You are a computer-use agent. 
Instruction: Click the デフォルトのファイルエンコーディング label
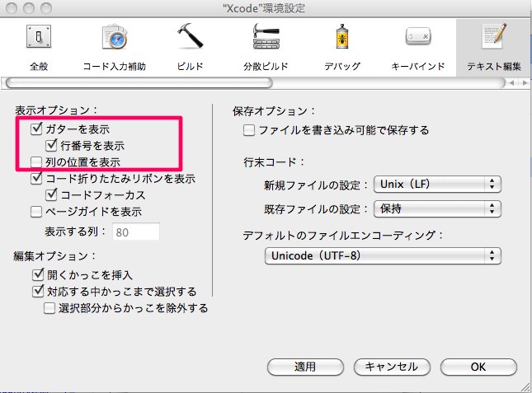coord(342,235)
